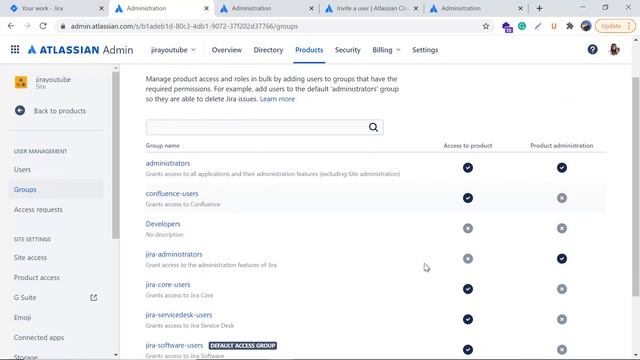Open the Overview tab
The width and height of the screenshot is (640, 360).
227,50
